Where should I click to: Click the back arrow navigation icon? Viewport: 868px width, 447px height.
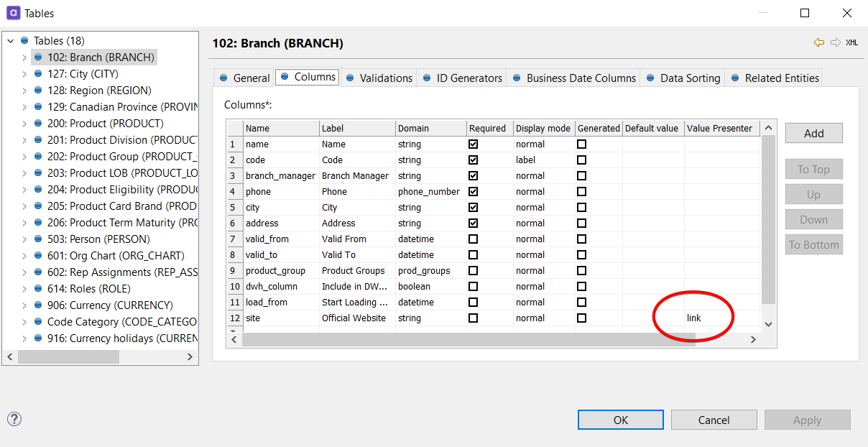coord(818,42)
